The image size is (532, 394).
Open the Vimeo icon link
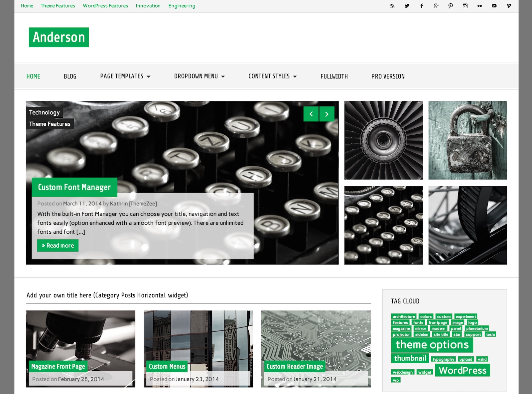[x=509, y=6]
